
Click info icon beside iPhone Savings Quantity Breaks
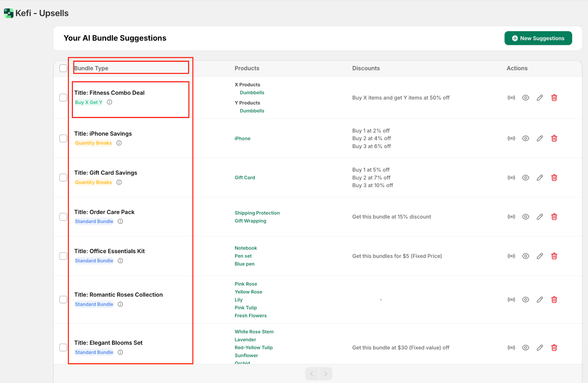coord(119,143)
